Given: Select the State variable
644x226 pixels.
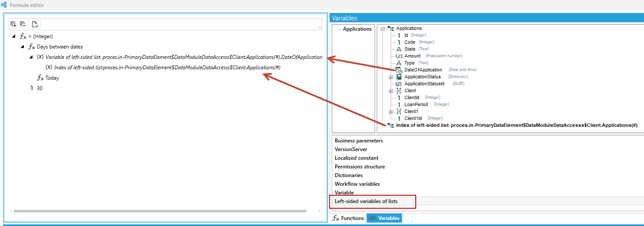Looking at the screenshot, I should (x=410, y=49).
